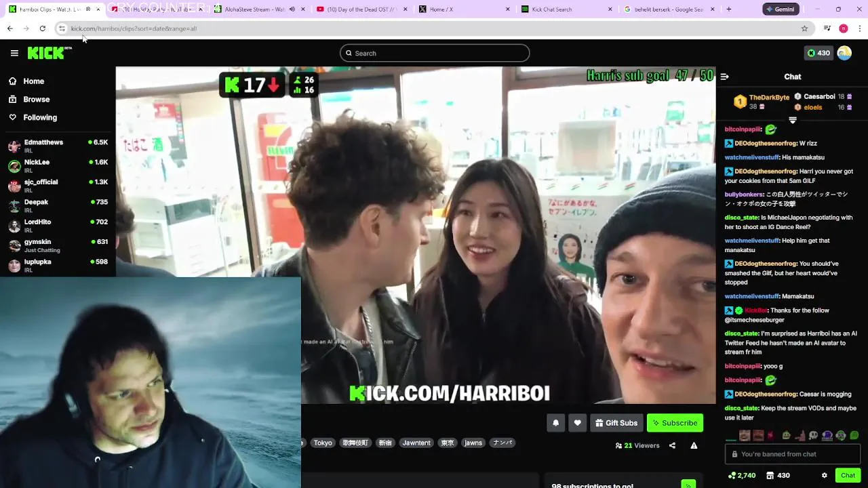This screenshot has width=868, height=488.
Task: Open NickLee channel from sidebar
Action: (58, 166)
